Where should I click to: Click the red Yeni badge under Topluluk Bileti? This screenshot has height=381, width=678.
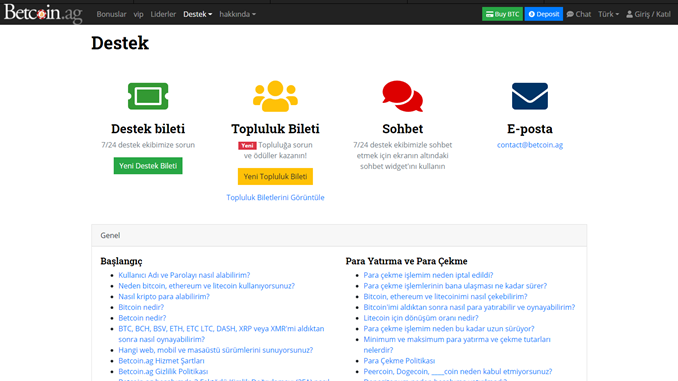[x=247, y=146]
